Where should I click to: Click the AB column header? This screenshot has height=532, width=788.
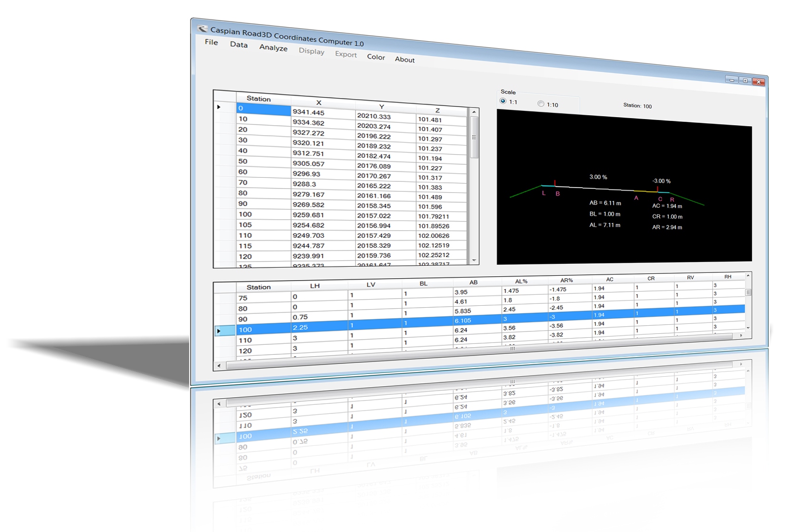(474, 282)
